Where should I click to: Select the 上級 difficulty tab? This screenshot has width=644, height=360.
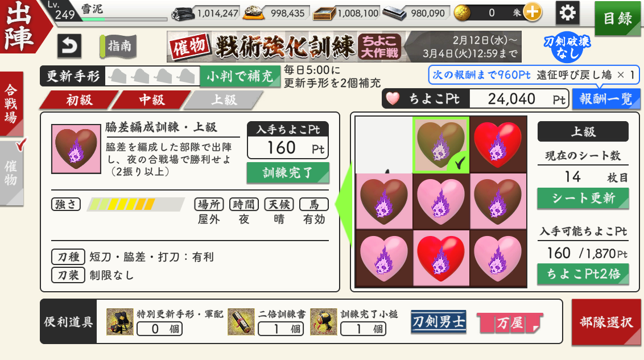(224, 100)
